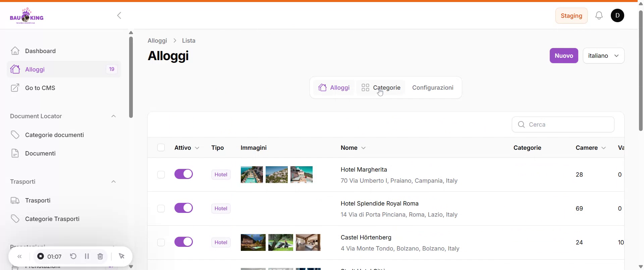The width and height of the screenshot is (644, 270).
Task: Open user avatar D menu
Action: 618,15
